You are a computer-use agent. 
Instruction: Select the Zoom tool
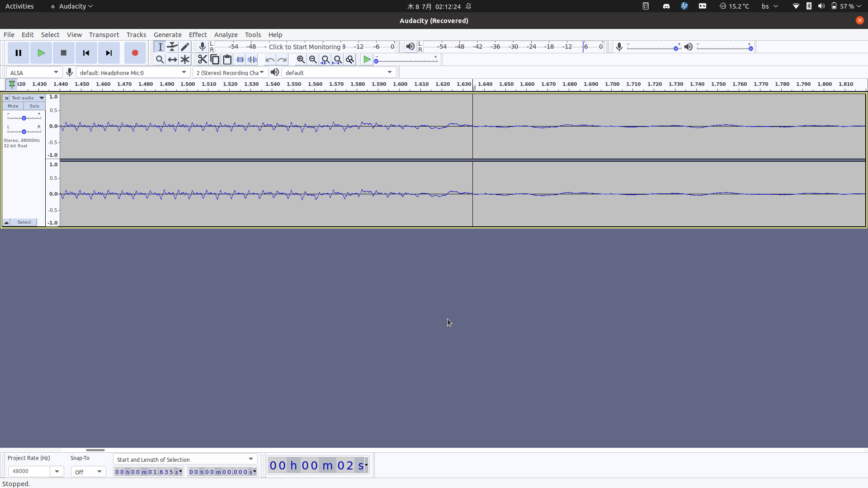160,59
